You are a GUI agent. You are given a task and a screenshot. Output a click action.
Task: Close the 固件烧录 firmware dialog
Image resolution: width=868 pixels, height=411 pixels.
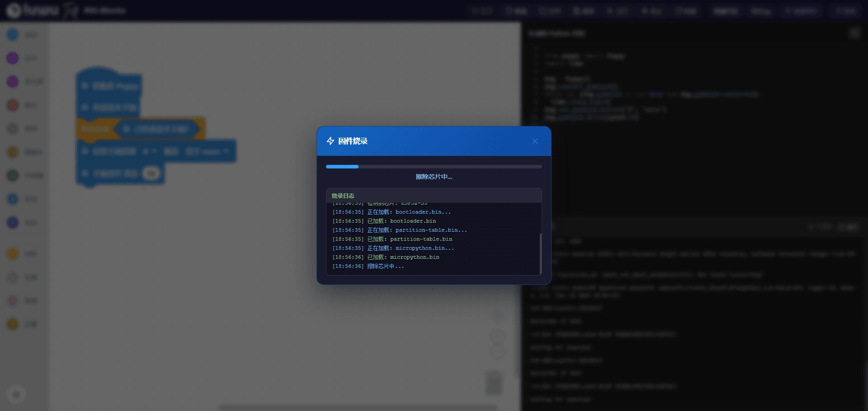[535, 141]
